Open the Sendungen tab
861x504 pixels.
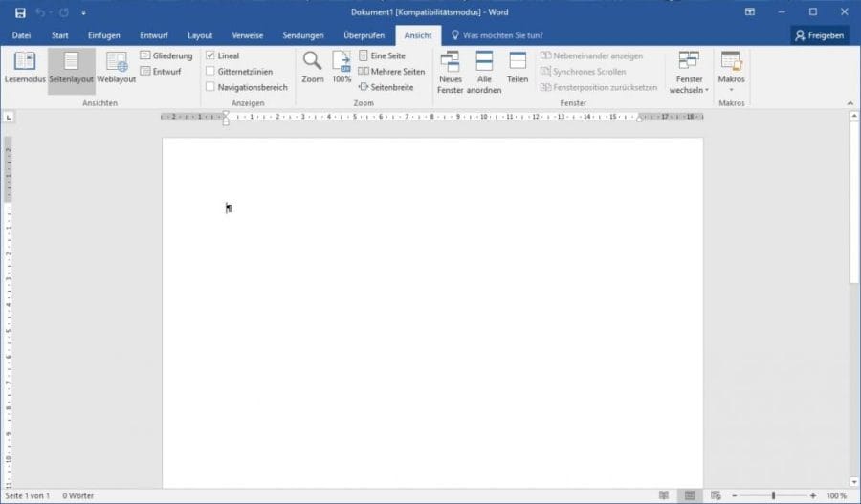pyautogui.click(x=303, y=35)
